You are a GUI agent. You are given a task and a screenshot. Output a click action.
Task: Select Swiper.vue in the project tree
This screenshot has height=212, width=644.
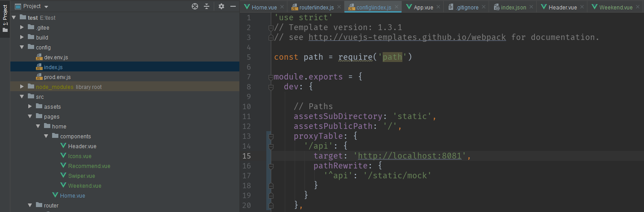(x=81, y=176)
